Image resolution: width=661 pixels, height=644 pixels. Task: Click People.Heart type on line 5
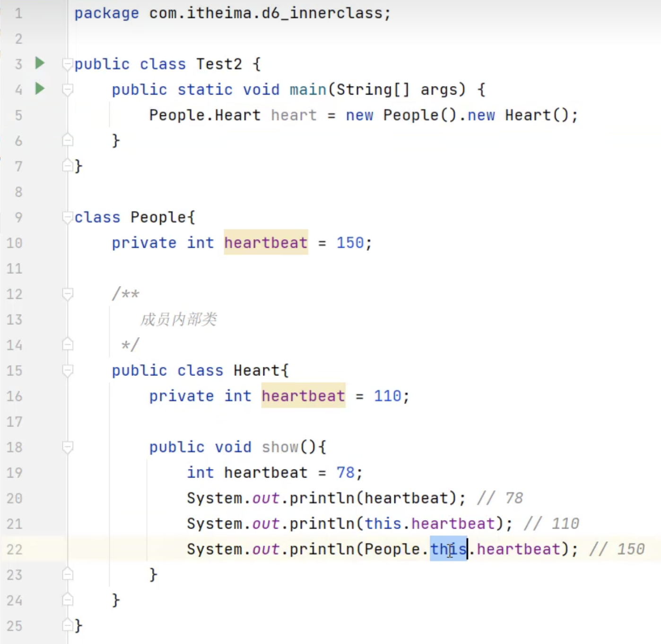point(205,115)
